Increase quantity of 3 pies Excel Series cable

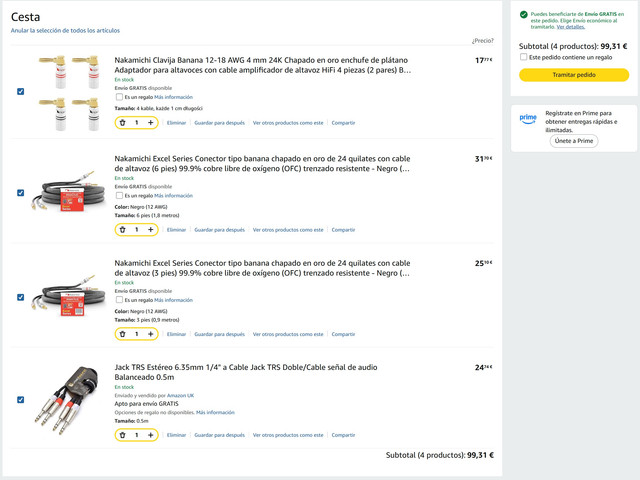[151, 334]
